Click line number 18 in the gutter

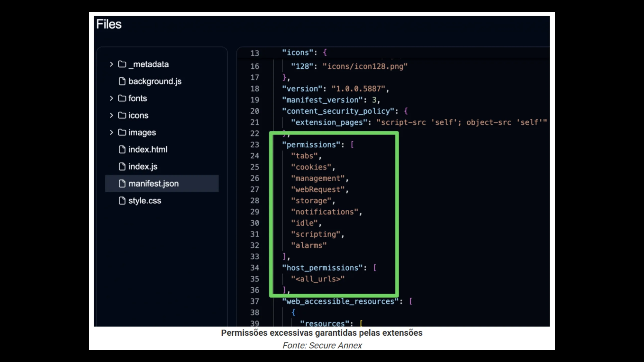click(x=255, y=89)
